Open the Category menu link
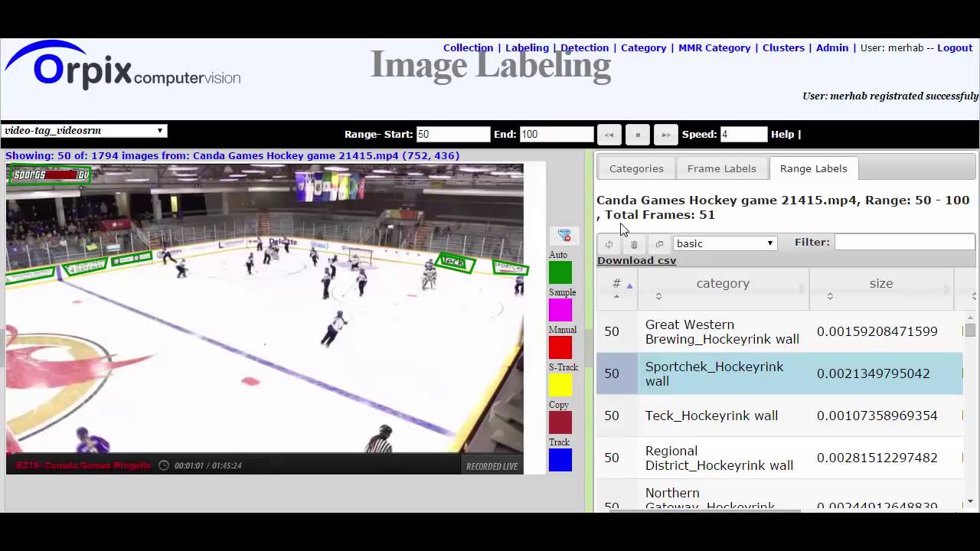Image resolution: width=980 pixels, height=551 pixels. point(643,47)
